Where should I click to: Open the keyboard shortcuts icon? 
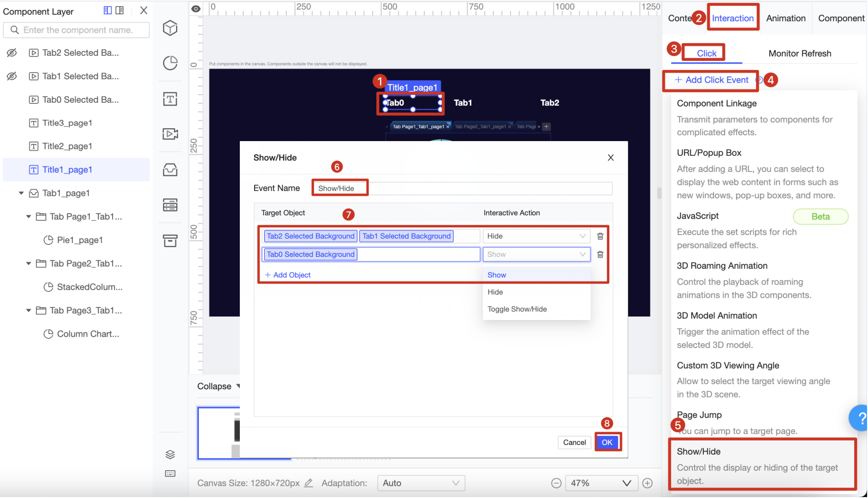pyautogui.click(x=170, y=474)
